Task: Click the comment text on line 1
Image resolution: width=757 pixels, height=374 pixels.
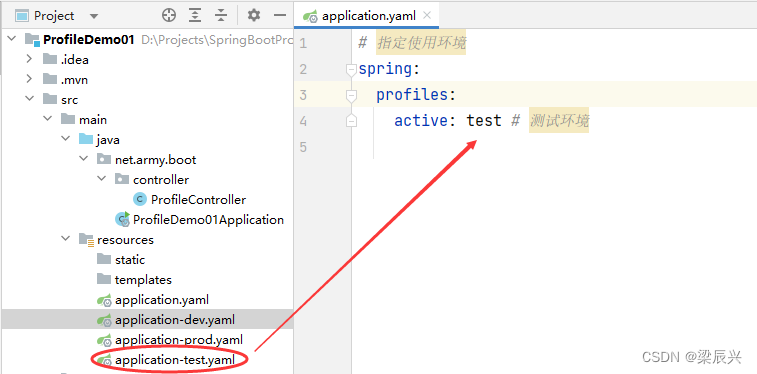Action: pyautogui.click(x=421, y=43)
